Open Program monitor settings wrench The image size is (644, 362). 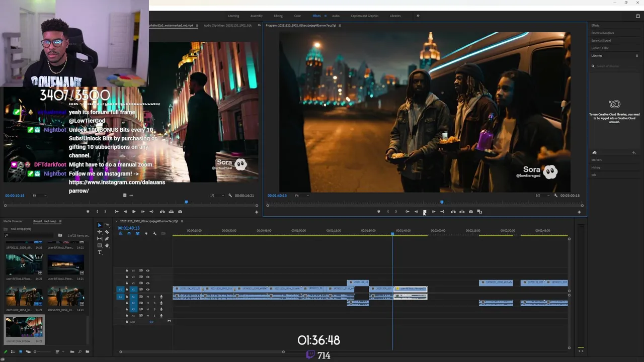555,196
